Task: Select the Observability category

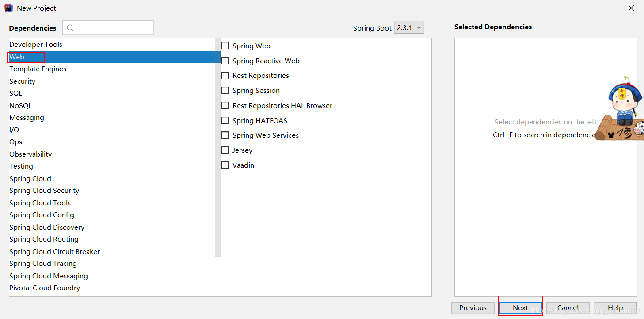Action: click(112, 154)
